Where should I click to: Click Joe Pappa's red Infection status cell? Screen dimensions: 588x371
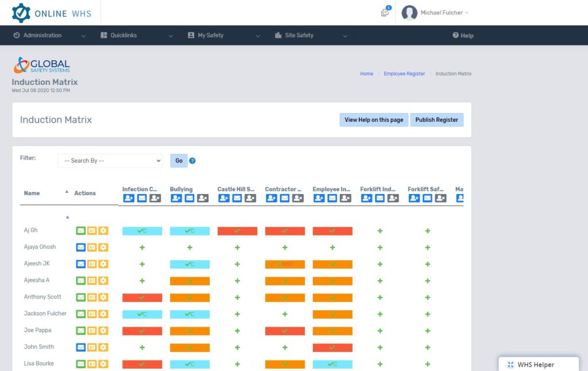click(x=142, y=331)
